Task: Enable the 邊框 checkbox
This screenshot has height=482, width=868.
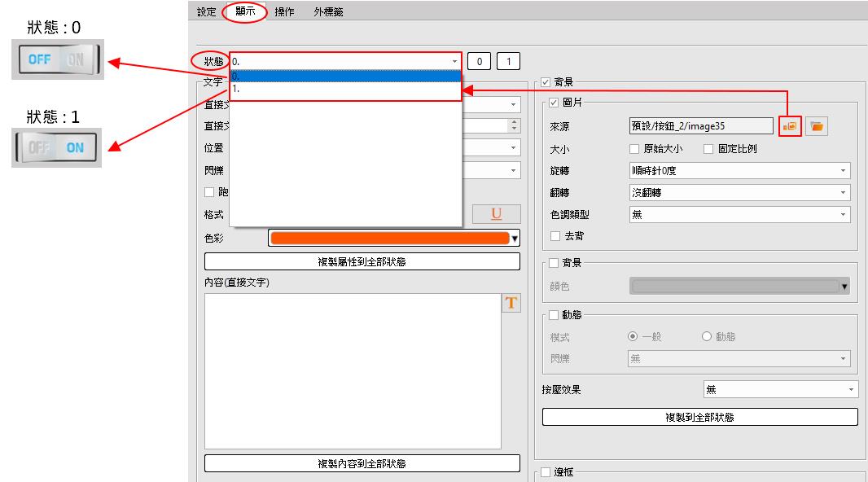Action: (545, 472)
